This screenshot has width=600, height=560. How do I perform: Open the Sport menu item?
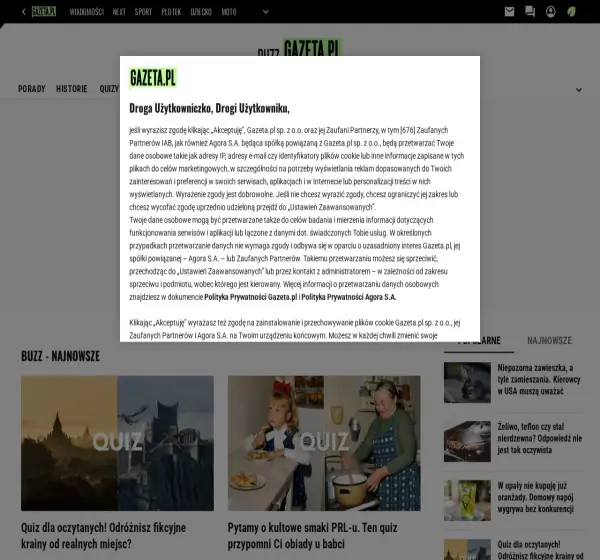[x=143, y=12]
